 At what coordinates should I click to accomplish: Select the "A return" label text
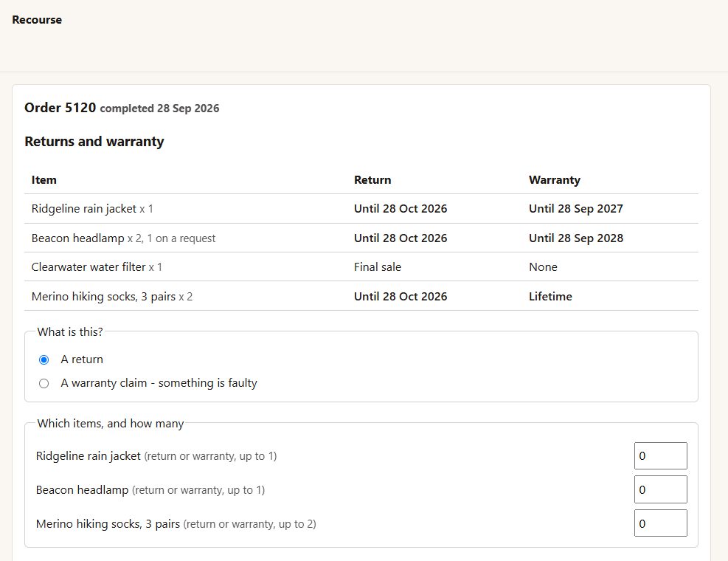82,359
